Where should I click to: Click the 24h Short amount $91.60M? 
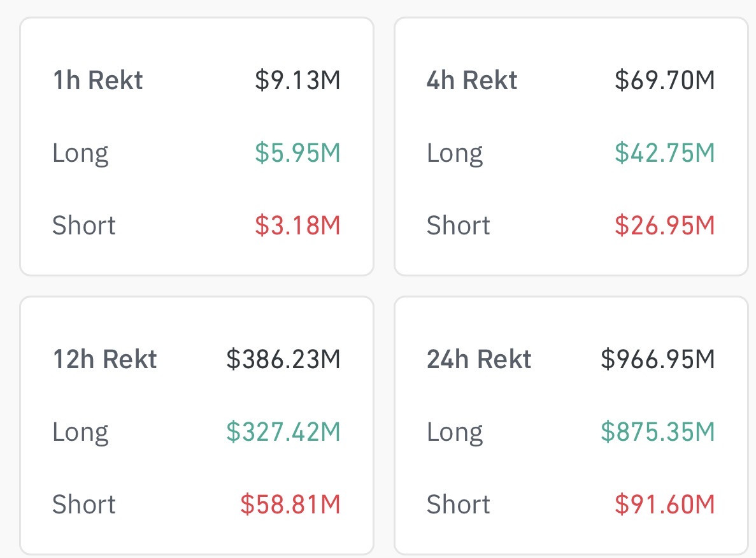pyautogui.click(x=664, y=505)
